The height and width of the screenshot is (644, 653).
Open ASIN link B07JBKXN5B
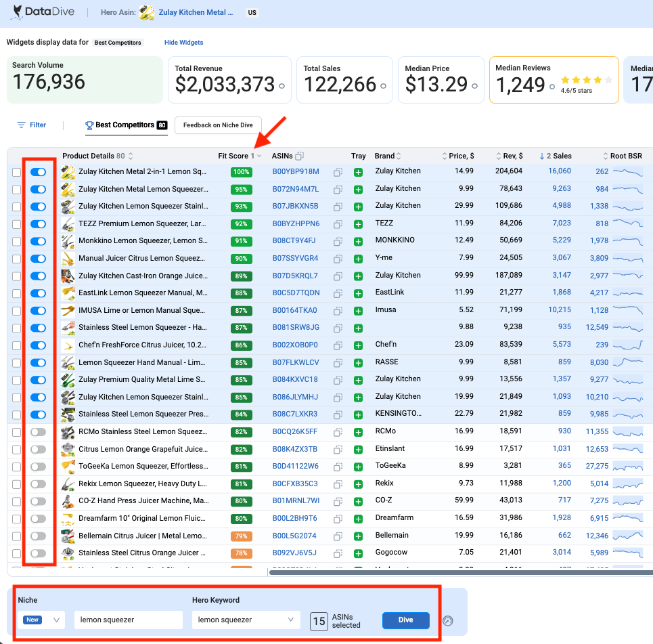(295, 206)
